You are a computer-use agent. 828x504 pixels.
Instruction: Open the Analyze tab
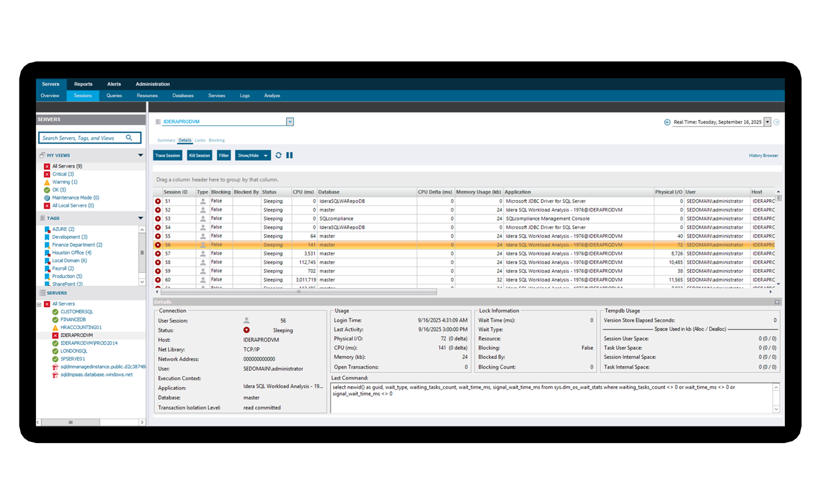pos(272,96)
